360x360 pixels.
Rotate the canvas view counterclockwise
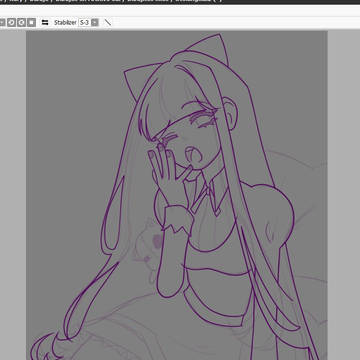(12, 23)
